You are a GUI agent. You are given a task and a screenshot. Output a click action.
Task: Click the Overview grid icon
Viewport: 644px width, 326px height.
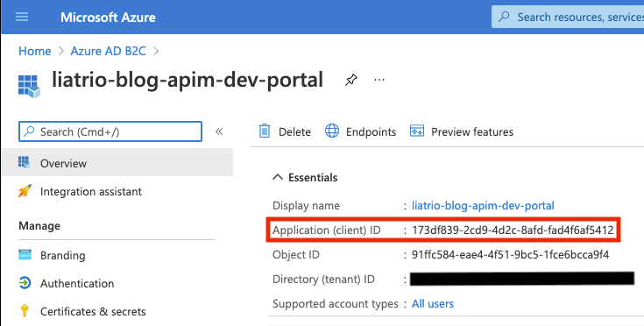click(25, 163)
